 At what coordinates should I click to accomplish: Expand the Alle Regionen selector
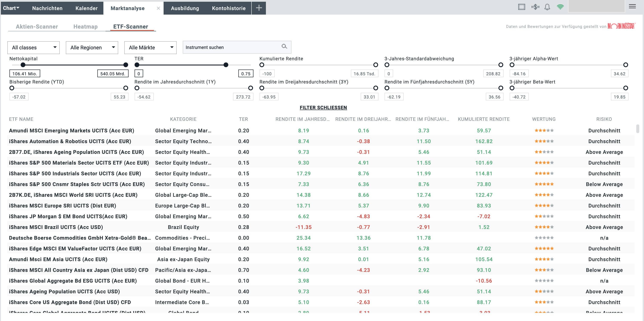[92, 47]
